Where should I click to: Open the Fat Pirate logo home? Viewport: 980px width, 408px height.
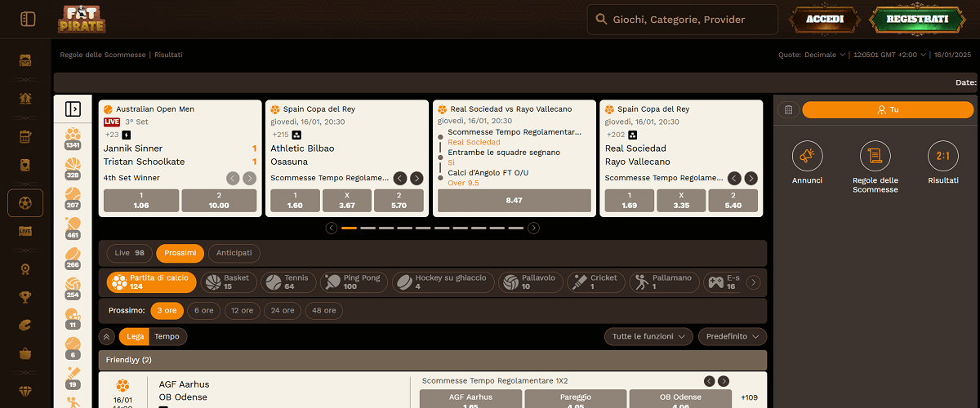click(81, 19)
